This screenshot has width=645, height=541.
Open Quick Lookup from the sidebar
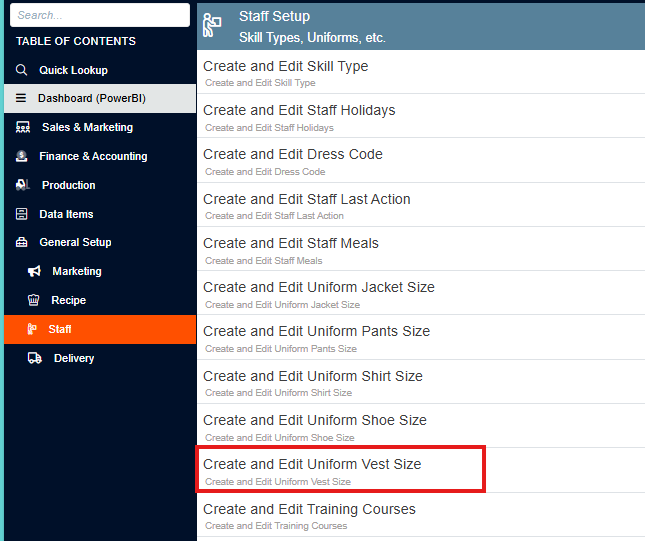tap(100, 70)
